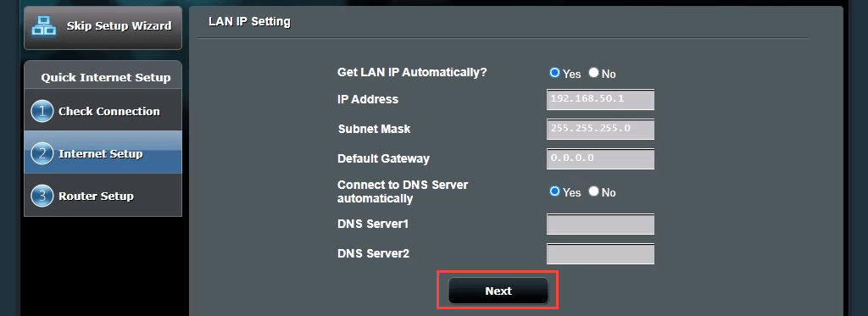The image size is (868, 316).
Task: Click the Skip Setup Wizard network icon
Action: coord(44,26)
